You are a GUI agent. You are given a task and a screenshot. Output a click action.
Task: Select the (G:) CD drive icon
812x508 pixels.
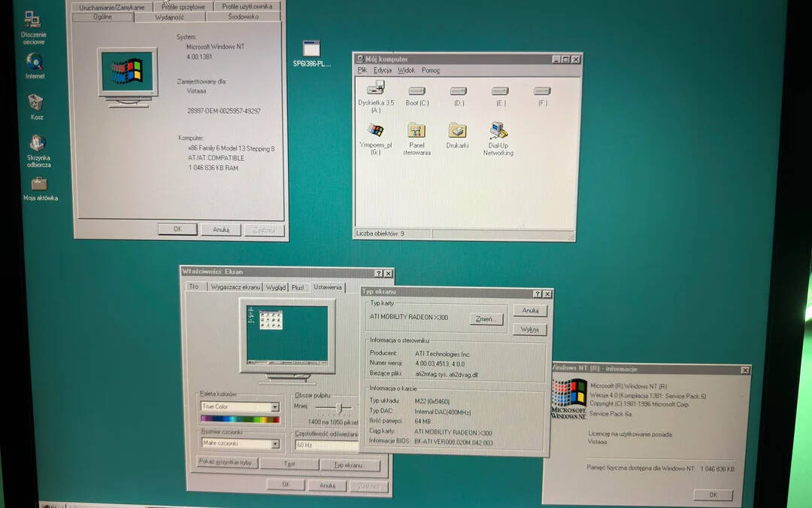375,138
